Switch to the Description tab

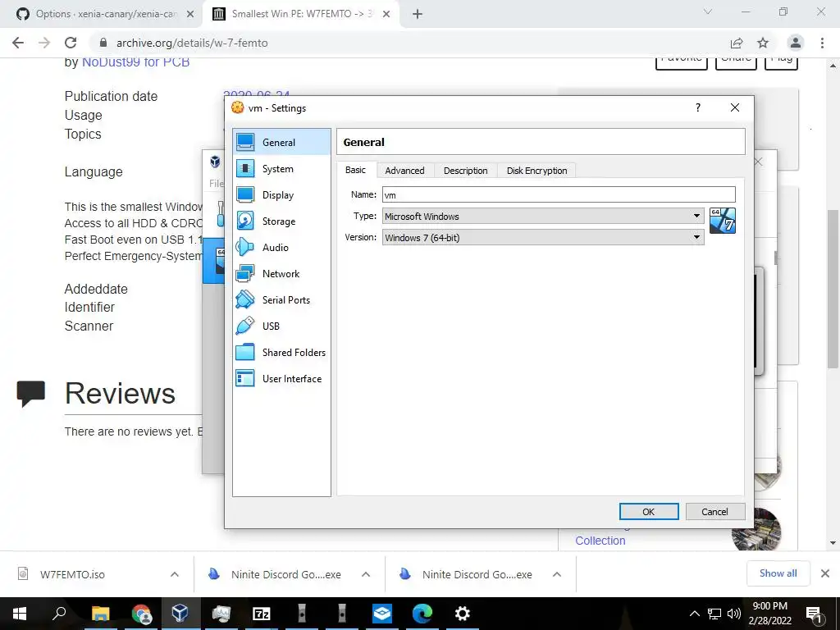click(x=466, y=171)
